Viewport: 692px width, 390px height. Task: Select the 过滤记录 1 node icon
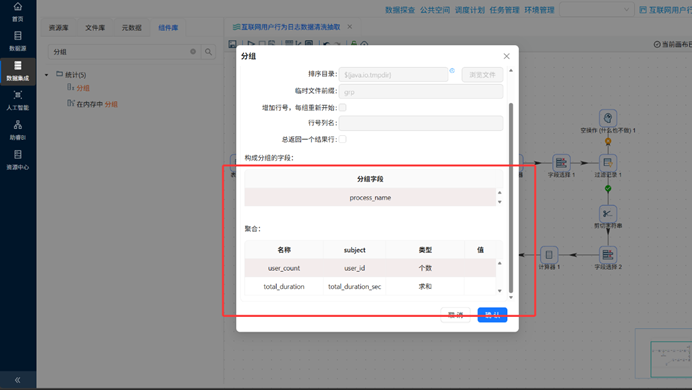tap(608, 163)
